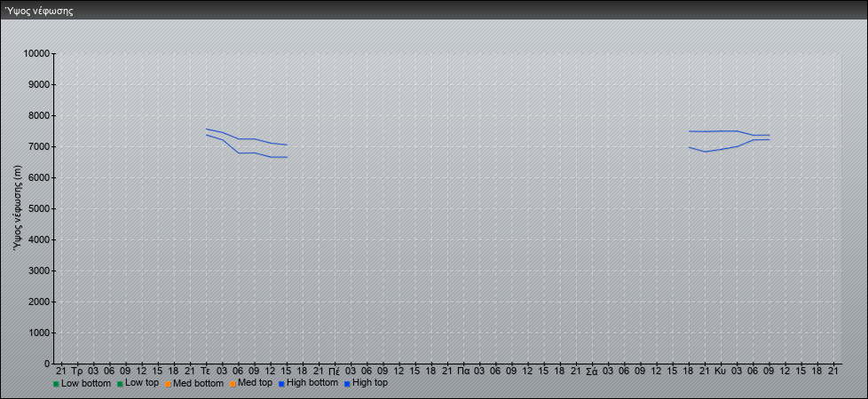Viewport: 868px width, 399px height.
Task: Click the 4000 value on the y-axis
Action: [39, 239]
